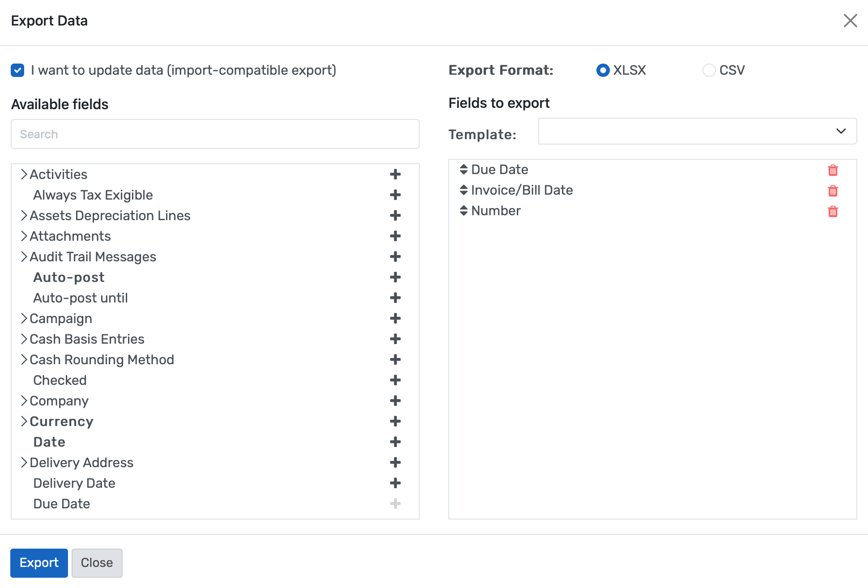
Task: Add Delivery Date using the plus icon
Action: [x=396, y=483]
